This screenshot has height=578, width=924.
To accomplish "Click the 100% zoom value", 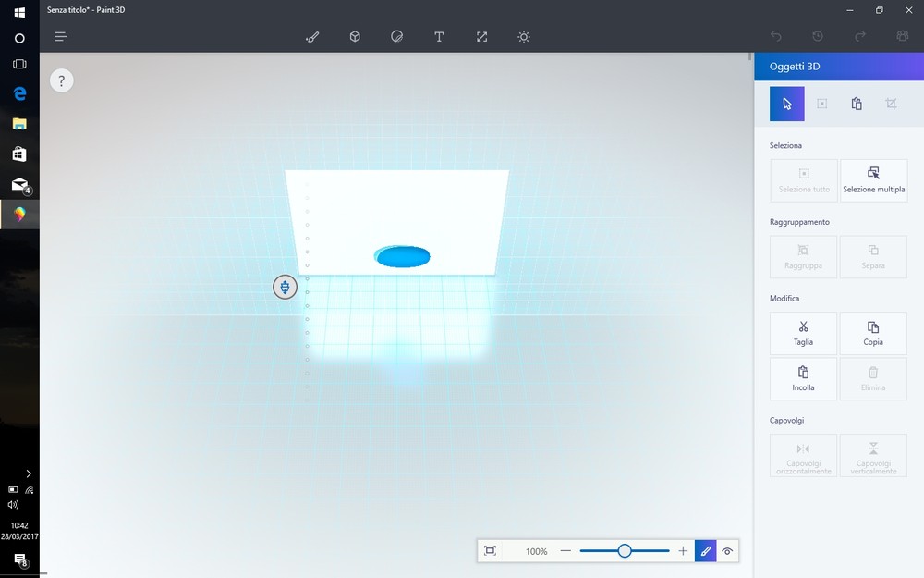I will point(536,551).
